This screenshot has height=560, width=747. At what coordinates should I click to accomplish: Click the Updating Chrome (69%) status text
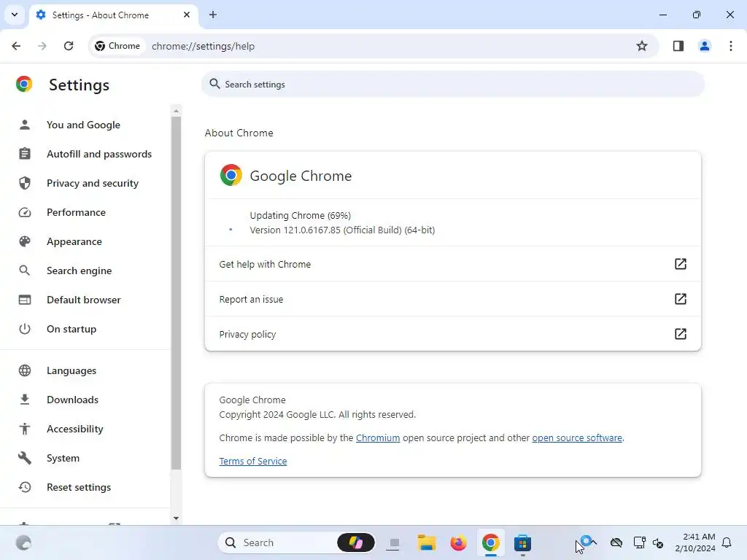300,215
